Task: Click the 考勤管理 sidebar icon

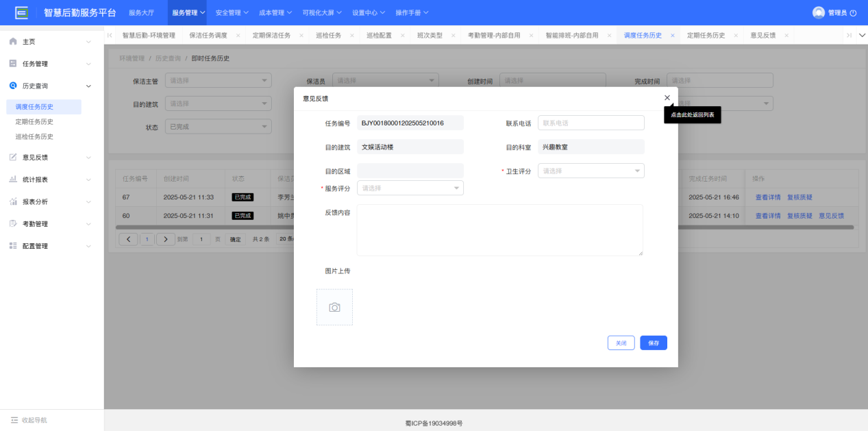Action: pos(13,223)
